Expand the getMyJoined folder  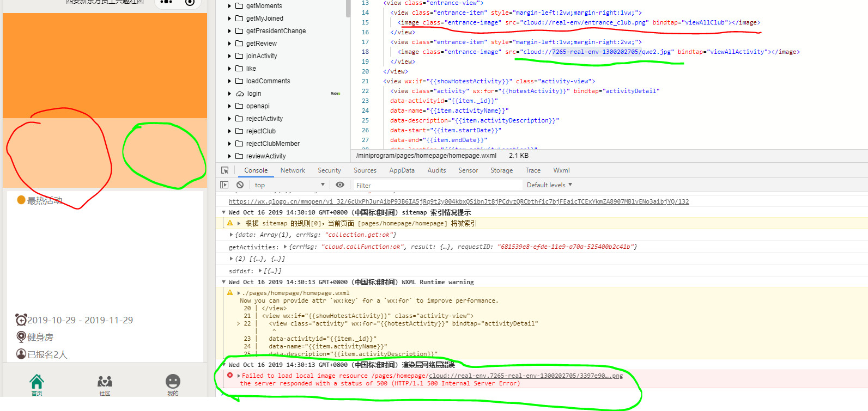pos(229,19)
